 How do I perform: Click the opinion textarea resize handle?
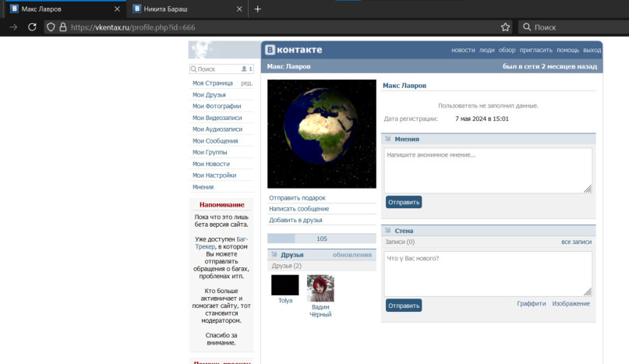588,189
